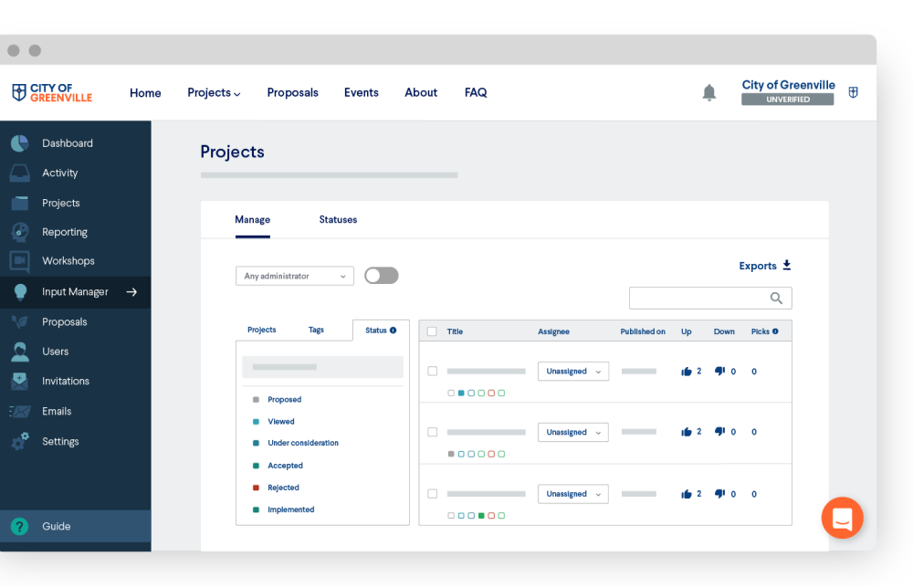Image resolution: width=913 pixels, height=588 pixels.
Task: Check the select-all checkbox beside Title
Action: tap(432, 331)
